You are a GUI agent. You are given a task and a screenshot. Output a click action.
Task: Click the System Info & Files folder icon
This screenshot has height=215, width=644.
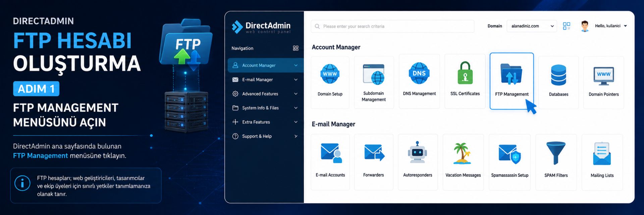[x=235, y=108]
